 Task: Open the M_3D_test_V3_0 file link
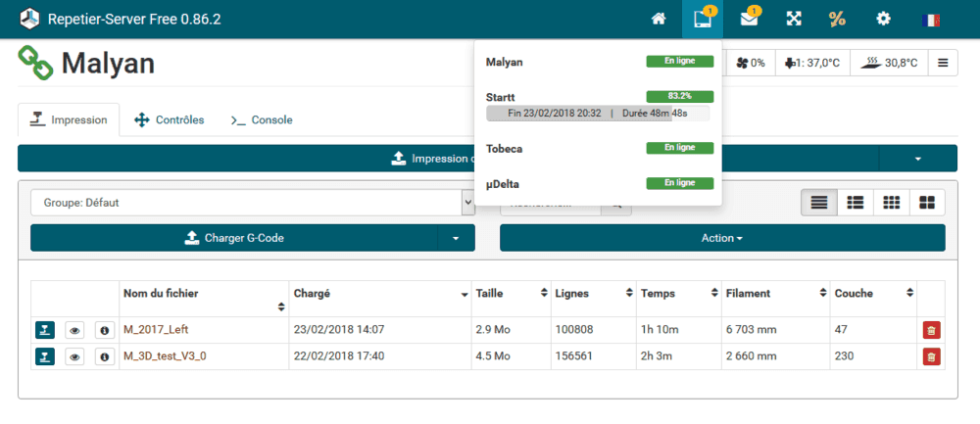click(165, 355)
